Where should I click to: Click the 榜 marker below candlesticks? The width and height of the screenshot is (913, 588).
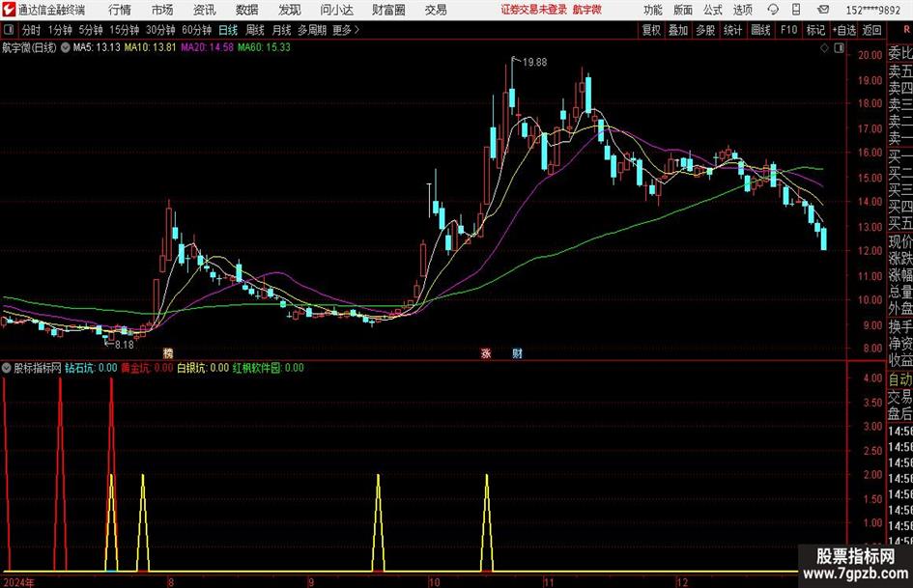point(168,352)
